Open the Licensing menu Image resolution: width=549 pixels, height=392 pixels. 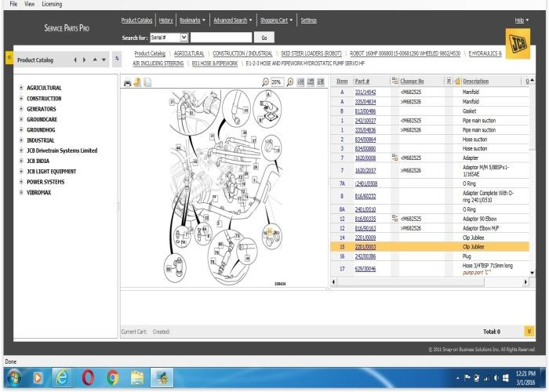click(52, 4)
